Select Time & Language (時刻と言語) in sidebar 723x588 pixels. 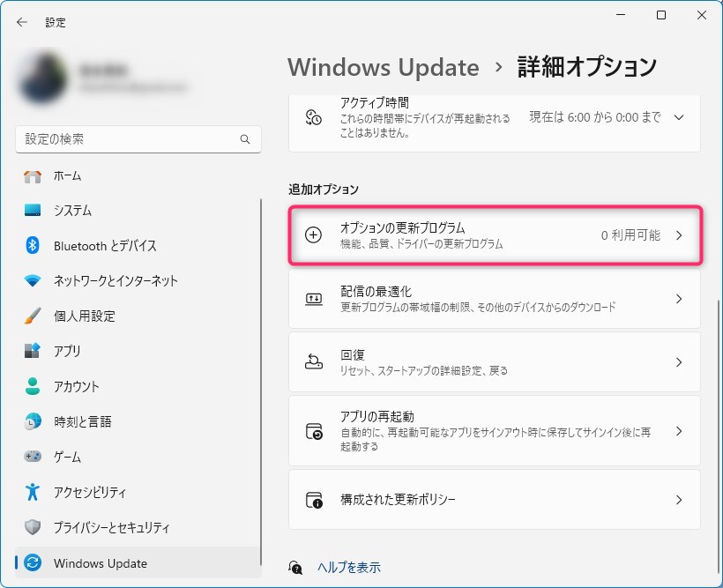82,421
